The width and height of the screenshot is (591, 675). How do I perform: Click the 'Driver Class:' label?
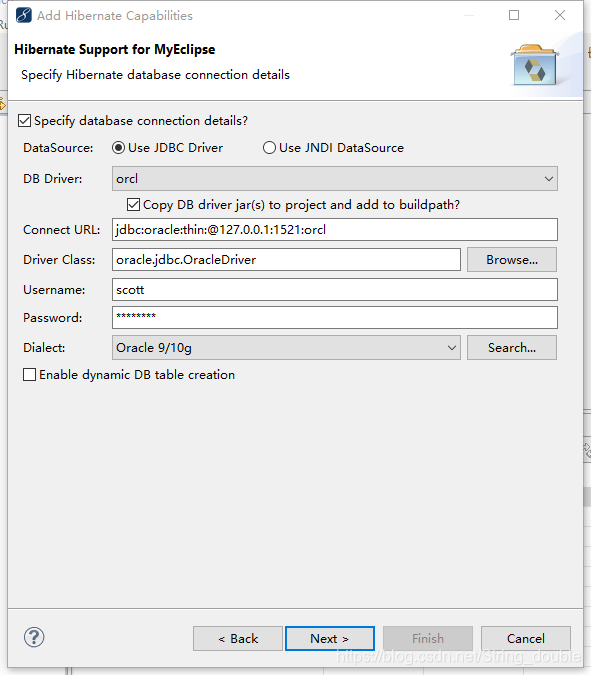tap(59, 260)
